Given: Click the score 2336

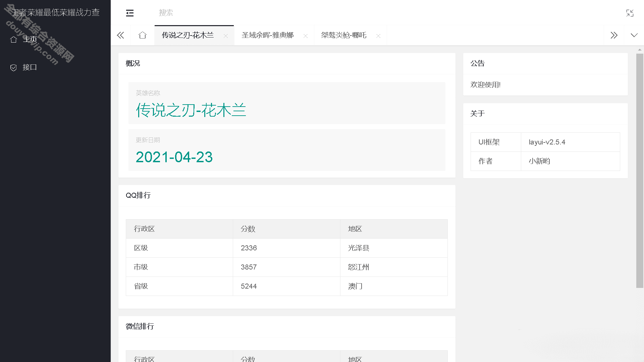Looking at the screenshot, I should (x=249, y=248).
